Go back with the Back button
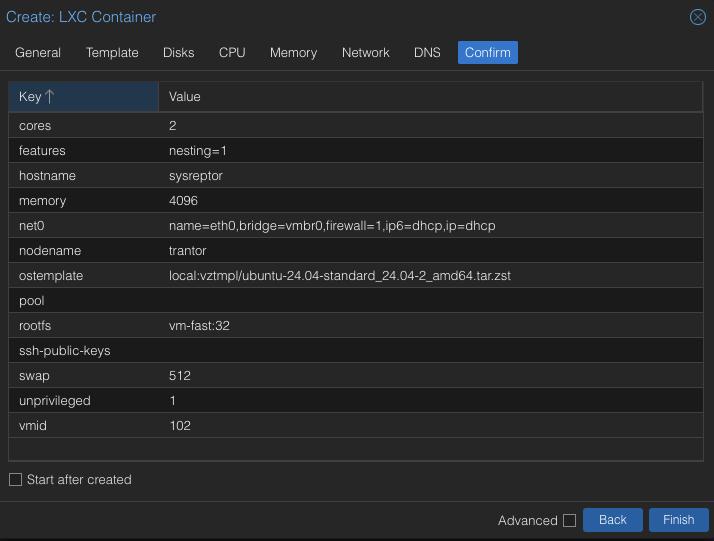 click(612, 520)
